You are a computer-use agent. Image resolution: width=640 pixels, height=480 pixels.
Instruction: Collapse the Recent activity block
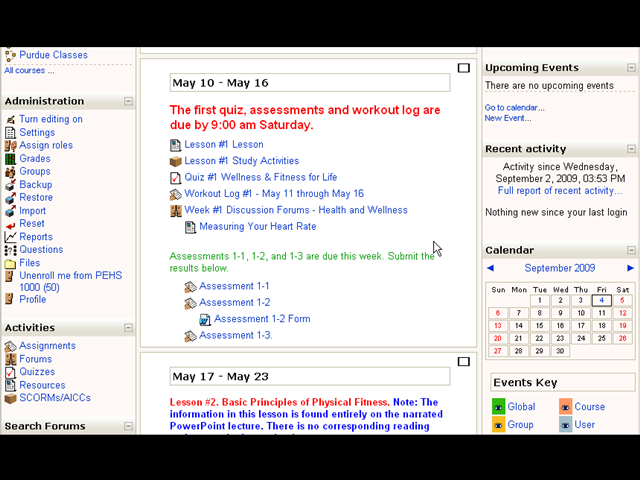(632, 149)
